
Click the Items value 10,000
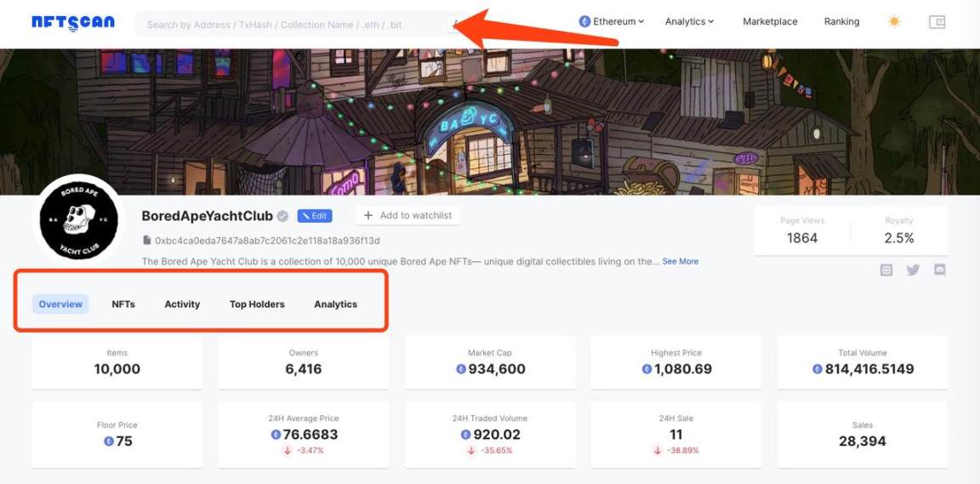coord(117,369)
